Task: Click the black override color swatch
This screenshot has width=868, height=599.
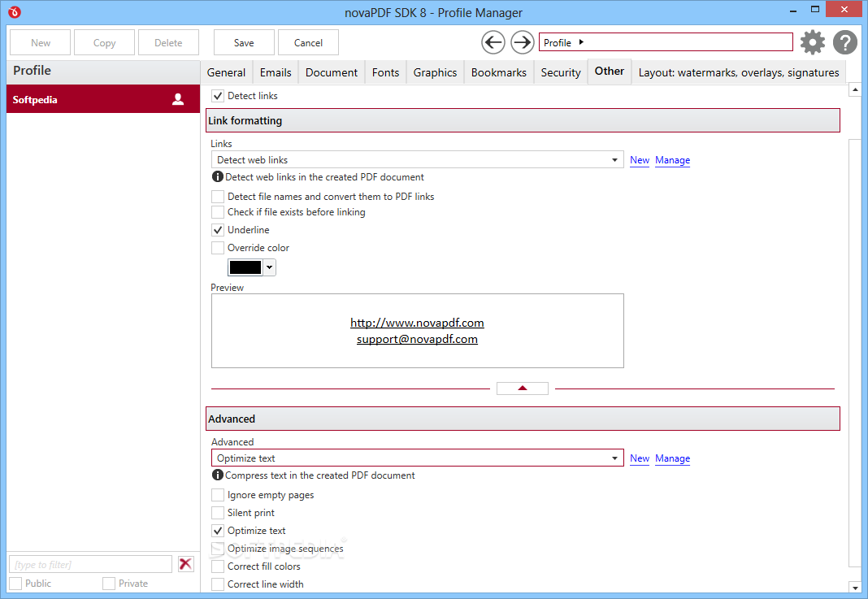Action: pyautogui.click(x=245, y=267)
